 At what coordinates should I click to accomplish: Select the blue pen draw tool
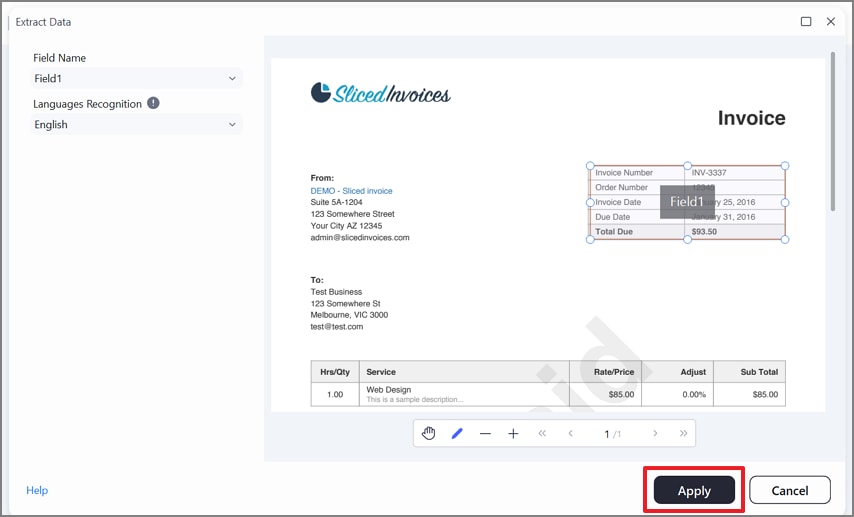pos(457,434)
